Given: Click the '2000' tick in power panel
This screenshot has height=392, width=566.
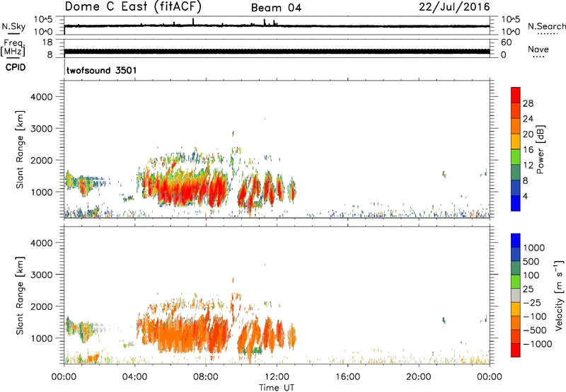Looking at the screenshot, I should click(42, 160).
